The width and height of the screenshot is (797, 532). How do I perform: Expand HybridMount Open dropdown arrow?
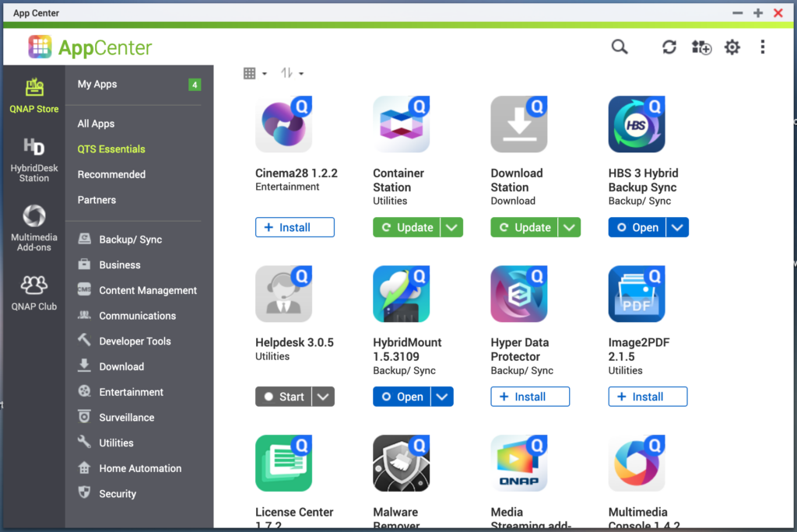click(442, 397)
